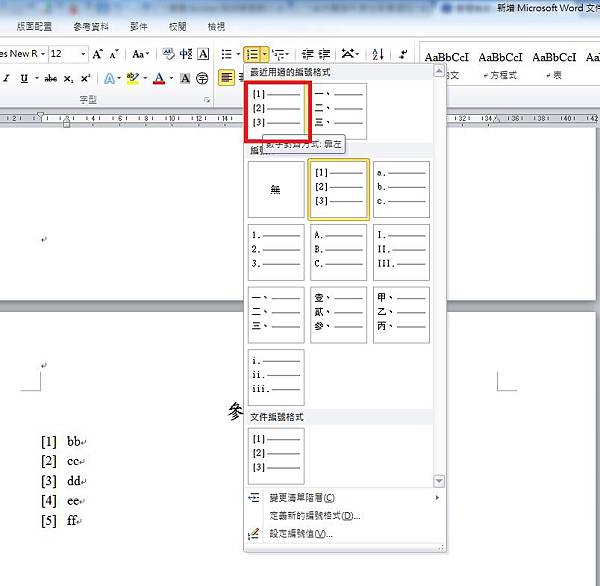This screenshot has height=586, width=600.
Task: Click the Grow Font icon
Action: 97,54
